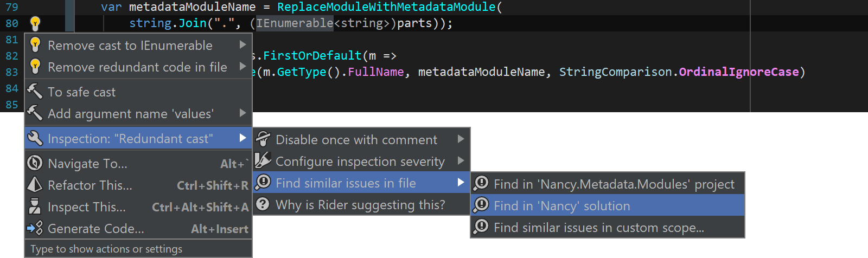Click the Generate Code arrow icon
Image resolution: width=868 pixels, height=258 pixels.
(35, 228)
